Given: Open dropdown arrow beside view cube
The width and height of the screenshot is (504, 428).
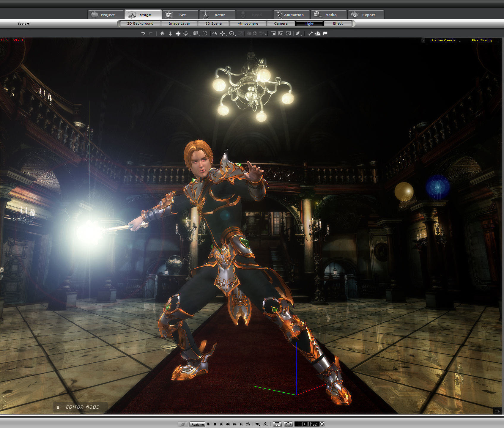Looking at the screenshot, I should pyautogui.click(x=199, y=35).
